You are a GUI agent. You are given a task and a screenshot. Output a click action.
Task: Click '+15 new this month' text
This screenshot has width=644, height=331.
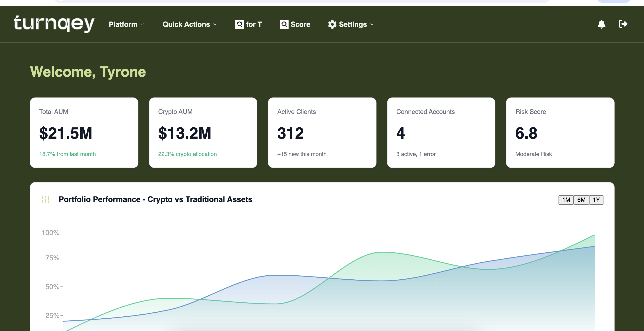click(302, 154)
